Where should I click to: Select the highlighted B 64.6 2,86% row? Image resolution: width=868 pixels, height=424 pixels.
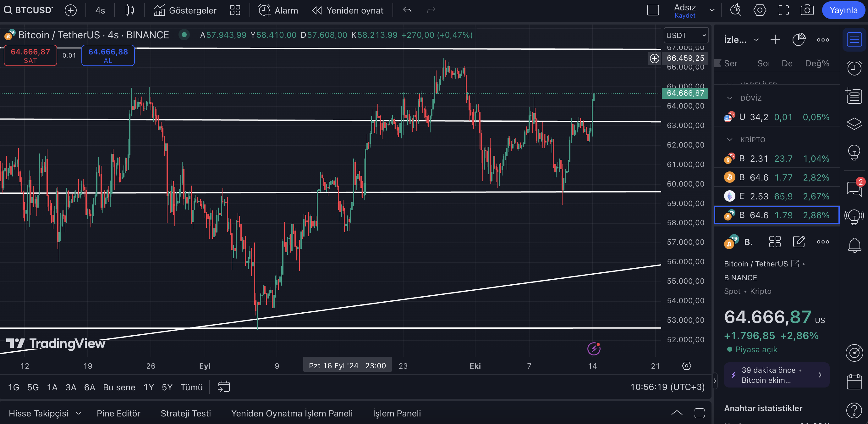[776, 215]
